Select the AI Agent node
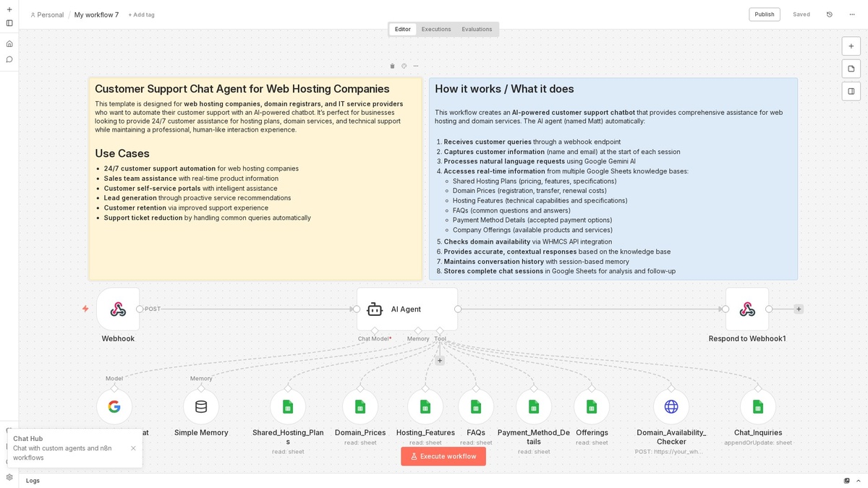This screenshot has width=868, height=488. tap(407, 309)
